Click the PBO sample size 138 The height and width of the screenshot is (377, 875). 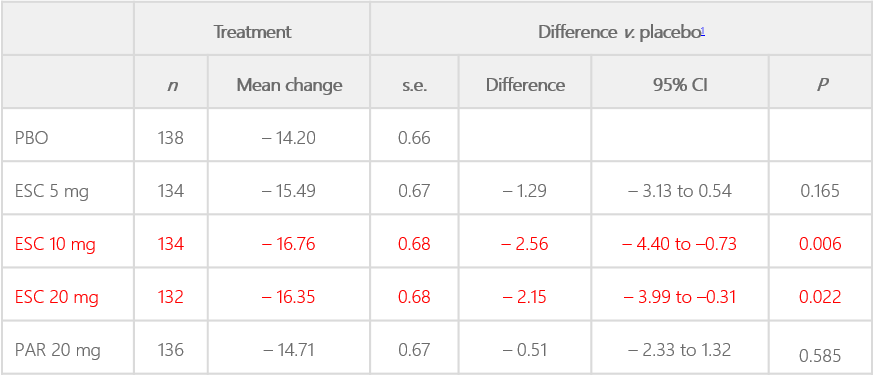click(171, 138)
